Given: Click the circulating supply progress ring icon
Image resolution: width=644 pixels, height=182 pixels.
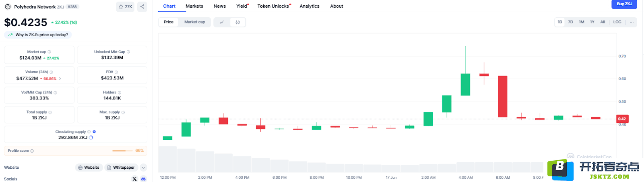Looking at the screenshot, I should [x=91, y=138].
